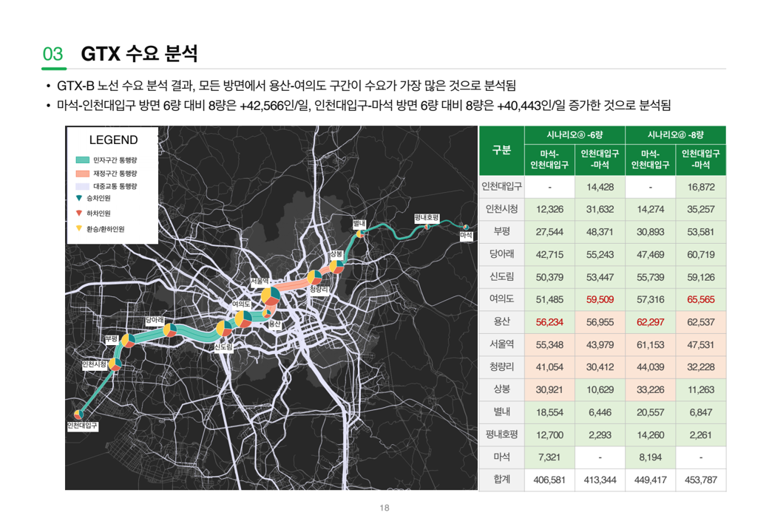The width and height of the screenshot is (769, 532).
Task: Click table cell with value 61,153
Action: [x=650, y=344]
